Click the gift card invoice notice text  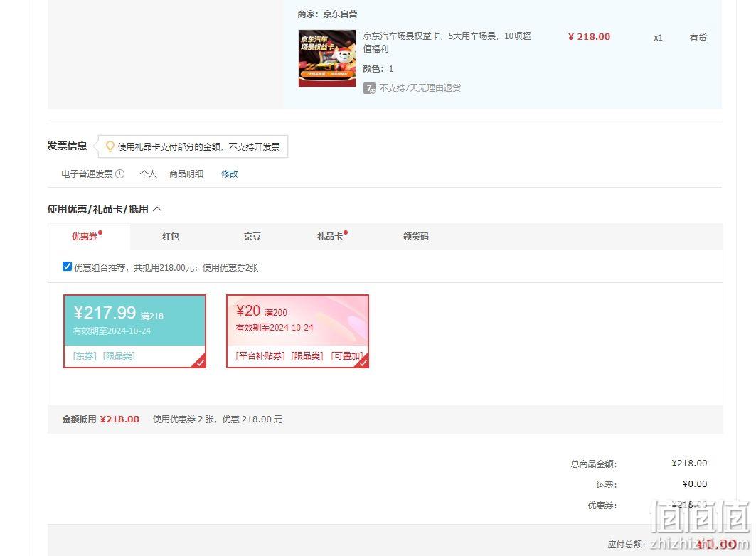click(198, 147)
